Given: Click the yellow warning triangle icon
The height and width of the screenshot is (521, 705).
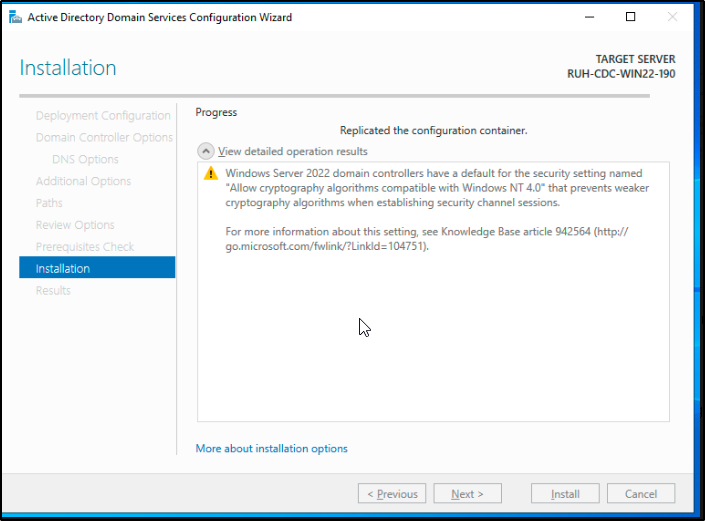Looking at the screenshot, I should (210, 174).
